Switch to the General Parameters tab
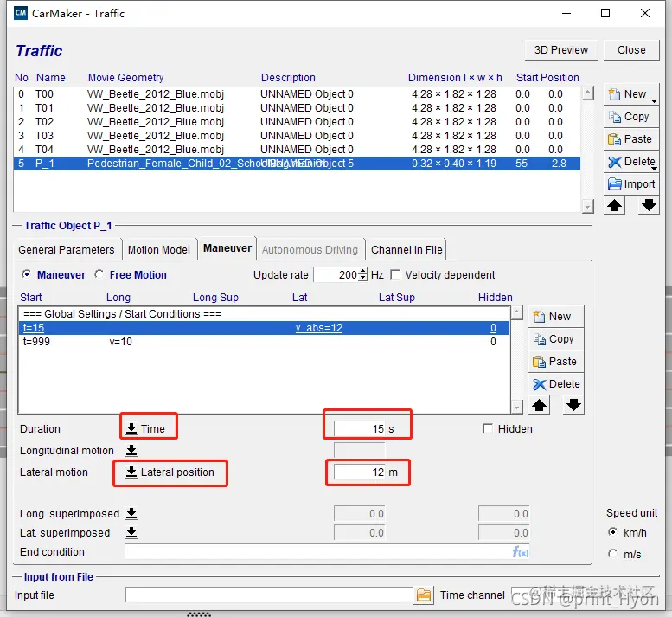 coord(67,249)
